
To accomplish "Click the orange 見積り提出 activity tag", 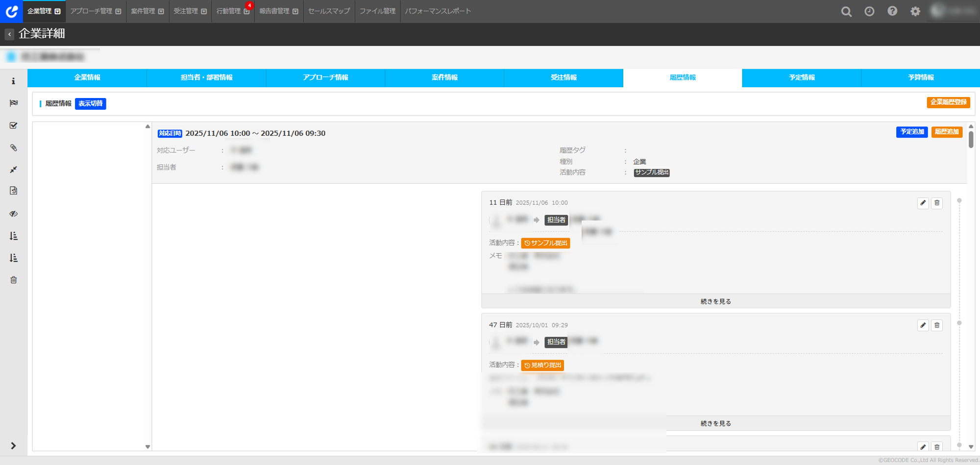I will point(542,366).
